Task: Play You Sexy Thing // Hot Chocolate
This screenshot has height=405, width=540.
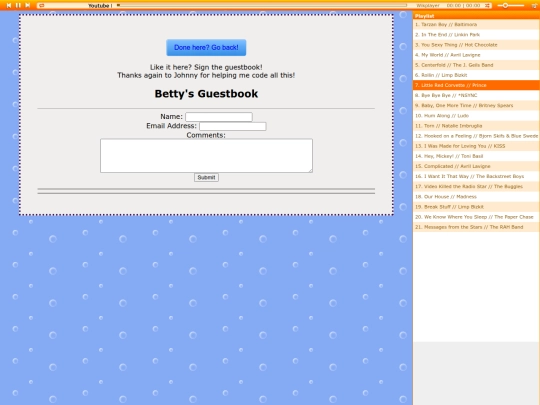Action: point(476,45)
